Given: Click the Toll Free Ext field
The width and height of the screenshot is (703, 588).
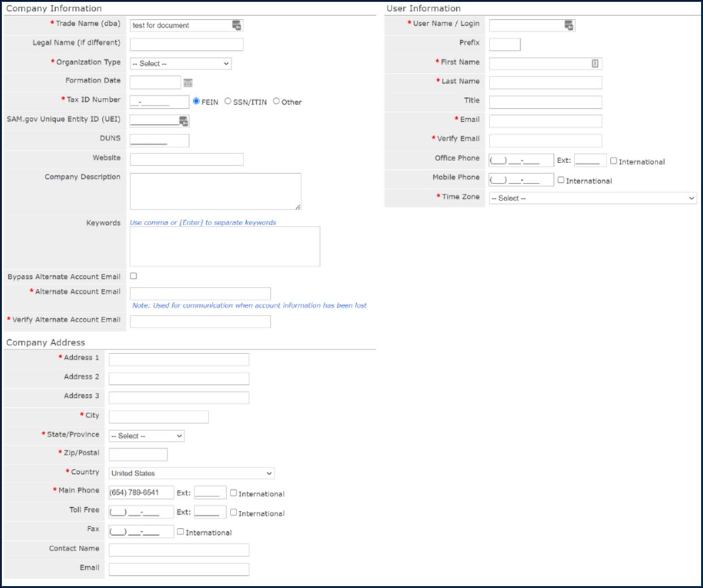Looking at the screenshot, I should [x=210, y=512].
